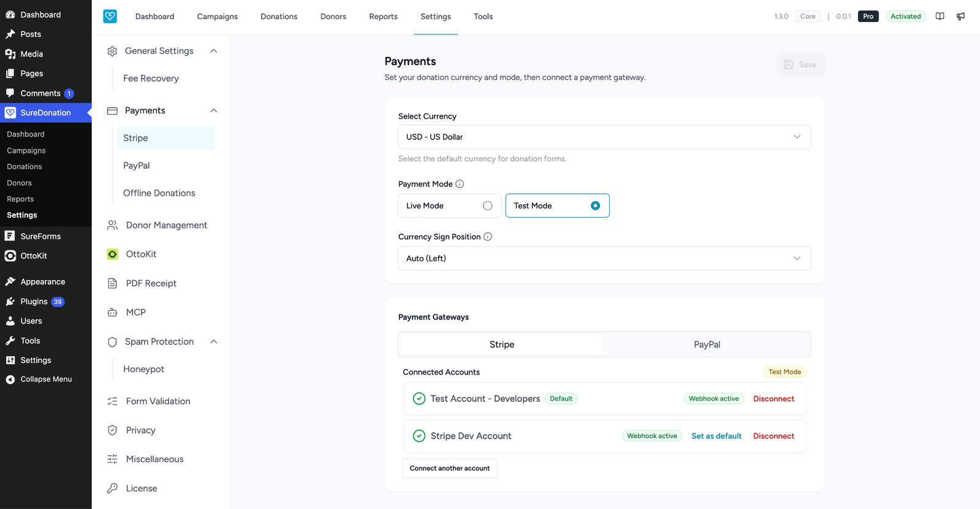Click the WordPress Pages icon
Screen dimensions: 980x509
coord(10,74)
